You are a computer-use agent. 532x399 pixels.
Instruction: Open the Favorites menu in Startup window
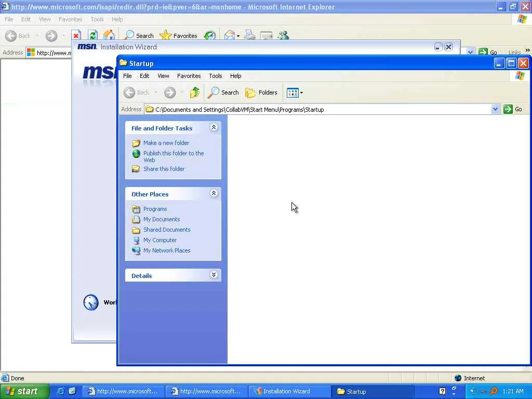[189, 76]
